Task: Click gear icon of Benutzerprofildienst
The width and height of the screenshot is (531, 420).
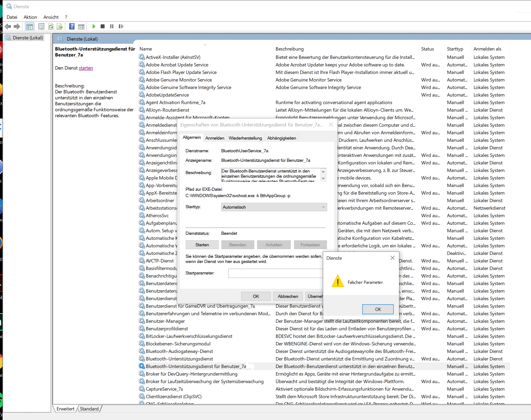Action: coord(142,328)
